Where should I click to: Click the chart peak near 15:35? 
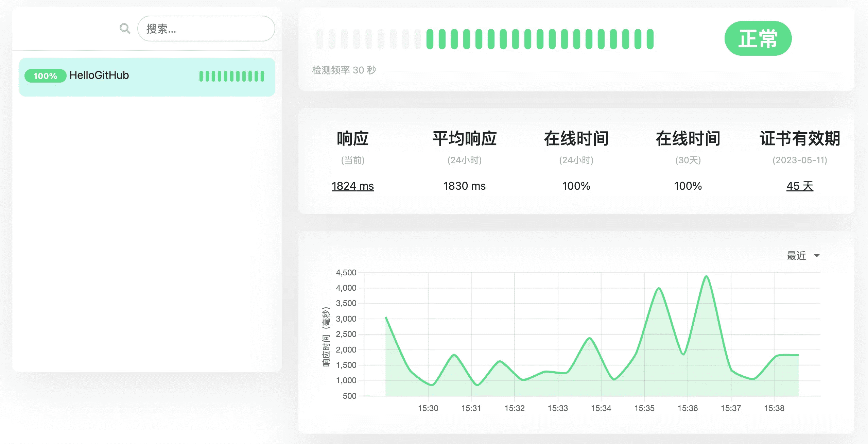point(659,288)
